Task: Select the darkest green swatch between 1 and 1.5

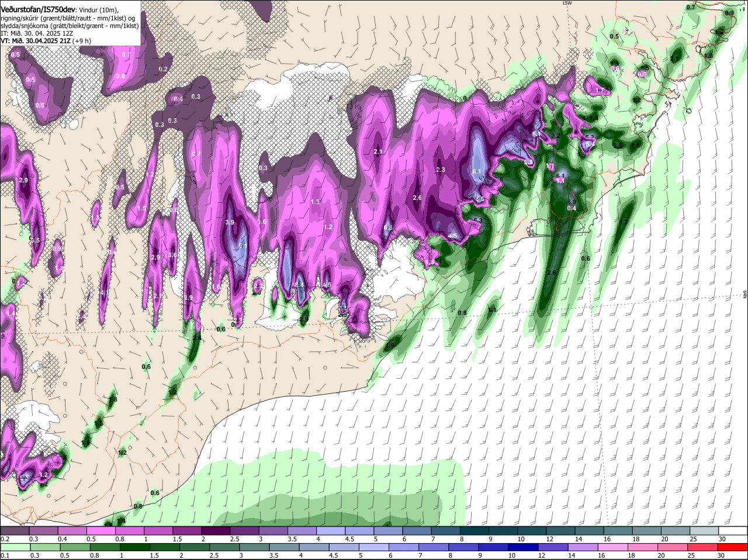Action: (x=134, y=547)
